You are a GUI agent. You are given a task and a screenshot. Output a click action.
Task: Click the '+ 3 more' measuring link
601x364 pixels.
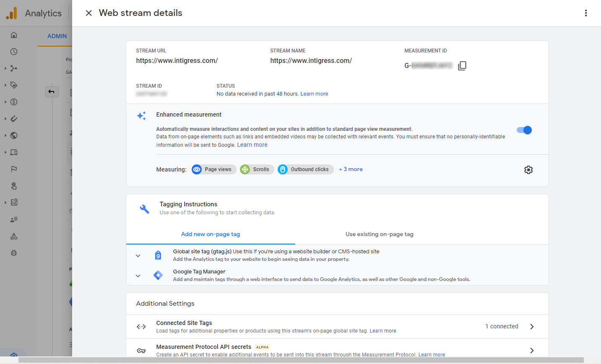point(351,169)
